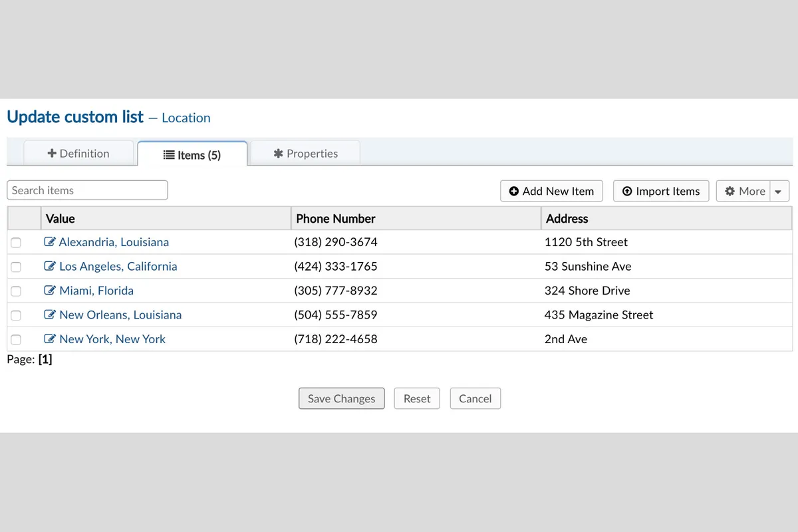The height and width of the screenshot is (532, 798).
Task: Sort by the Value column header
Action: 61,218
